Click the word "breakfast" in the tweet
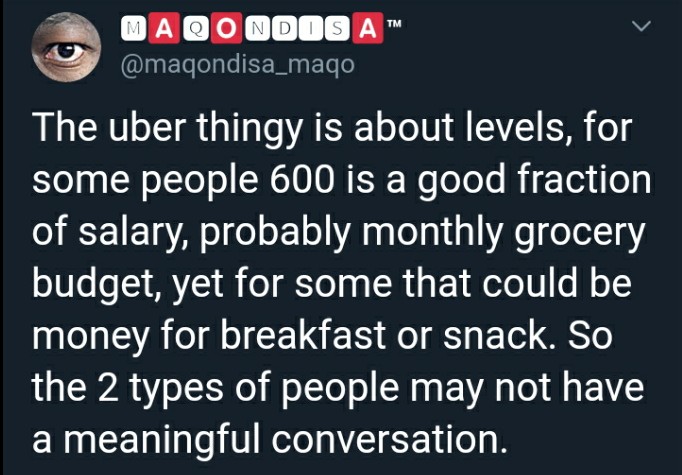This screenshot has height=475, width=682. pyautogui.click(x=303, y=336)
